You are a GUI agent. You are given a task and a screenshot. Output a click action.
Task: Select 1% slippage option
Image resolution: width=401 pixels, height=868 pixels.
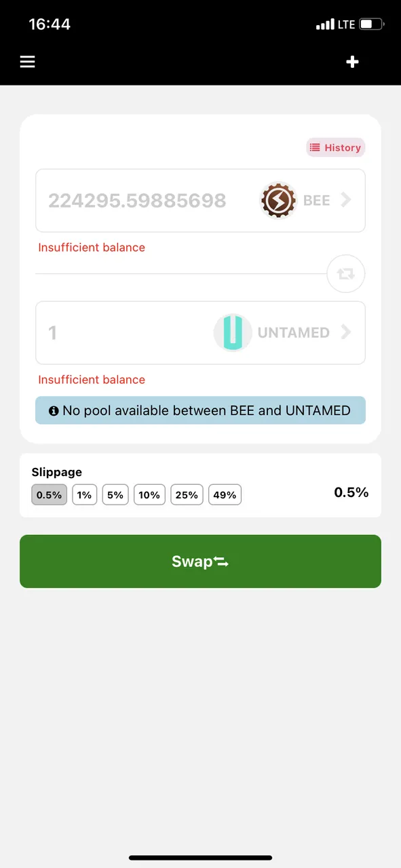point(84,495)
